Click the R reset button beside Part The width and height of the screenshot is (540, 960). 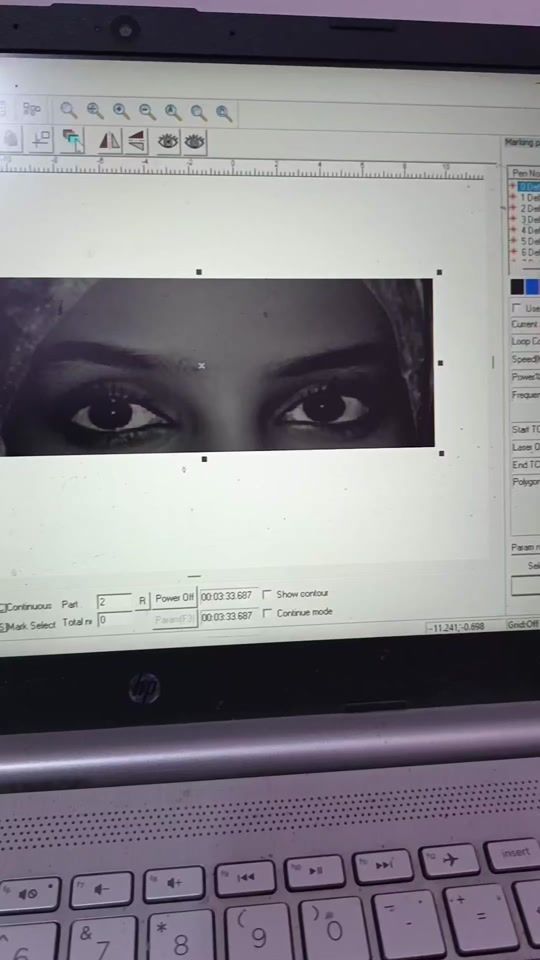click(142, 601)
